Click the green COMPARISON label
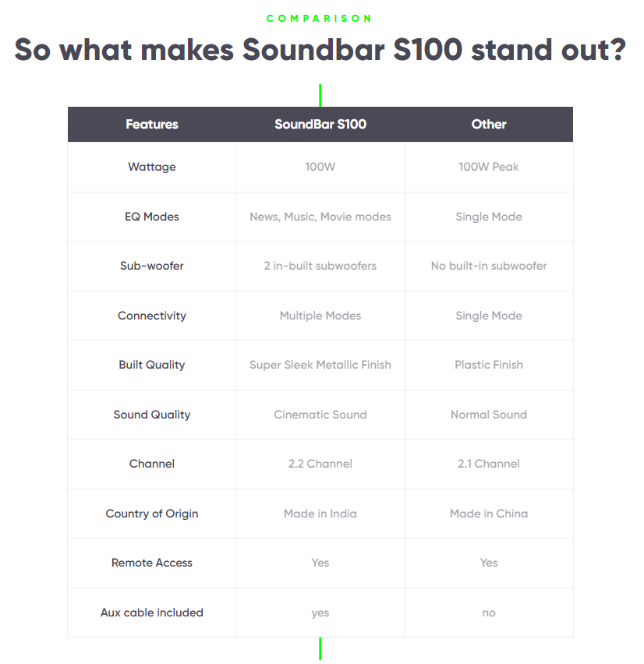 click(320, 18)
